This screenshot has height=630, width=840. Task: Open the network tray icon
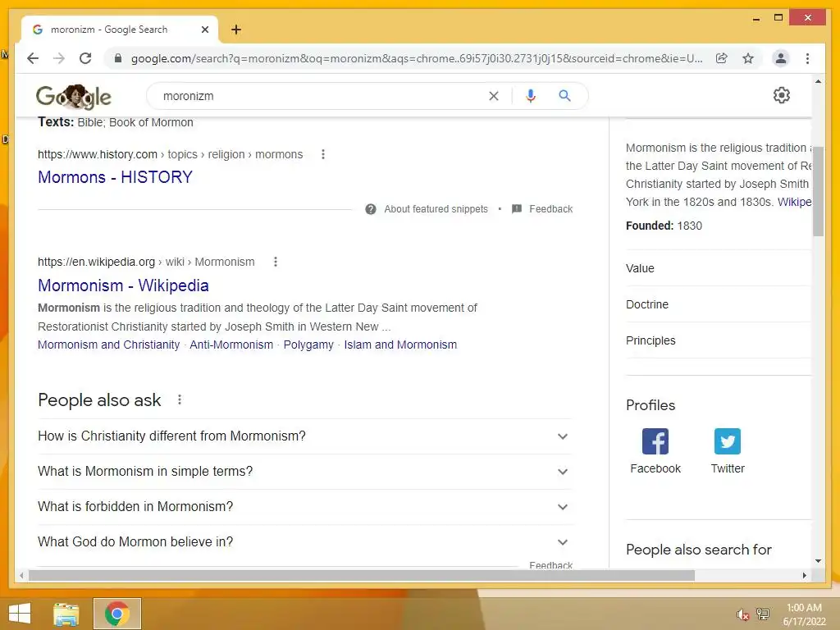pyautogui.click(x=762, y=614)
